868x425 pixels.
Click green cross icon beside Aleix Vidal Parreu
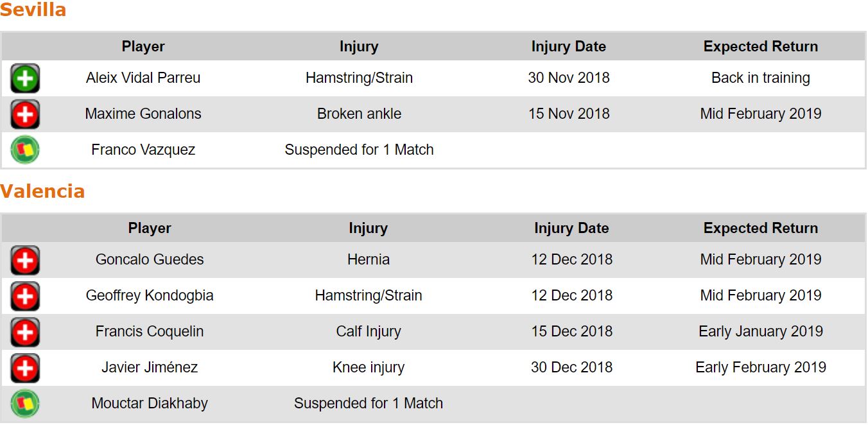[25, 78]
